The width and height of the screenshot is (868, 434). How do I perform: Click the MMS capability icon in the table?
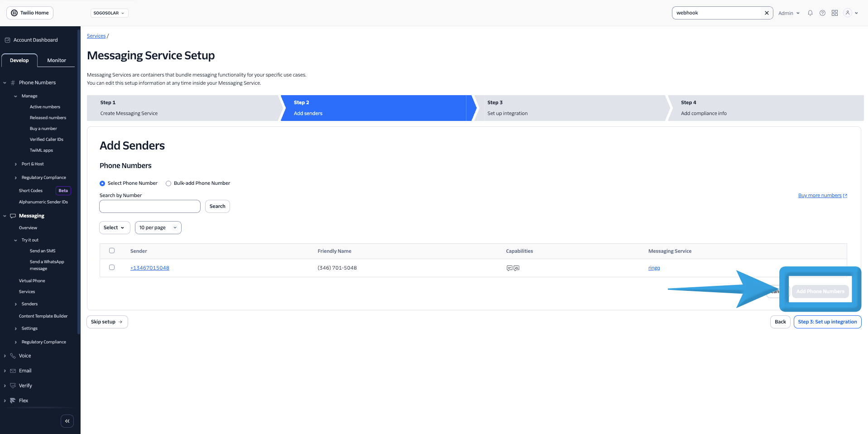[x=517, y=268]
